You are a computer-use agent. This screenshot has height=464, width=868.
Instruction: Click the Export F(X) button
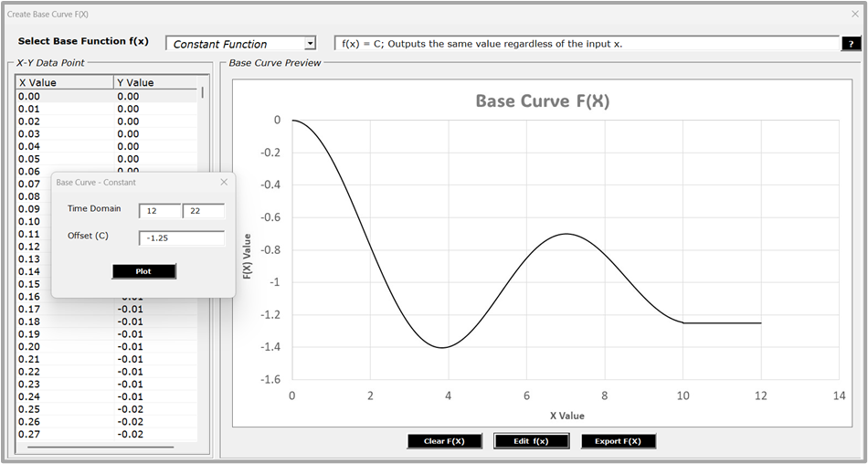618,441
